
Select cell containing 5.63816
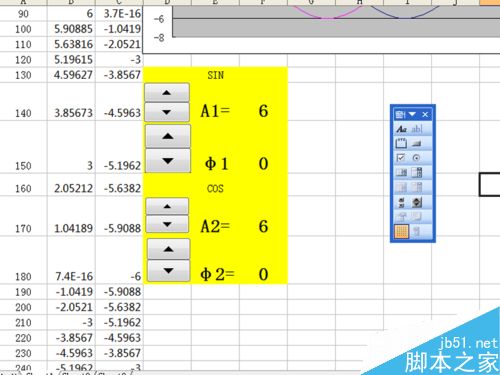(71, 44)
